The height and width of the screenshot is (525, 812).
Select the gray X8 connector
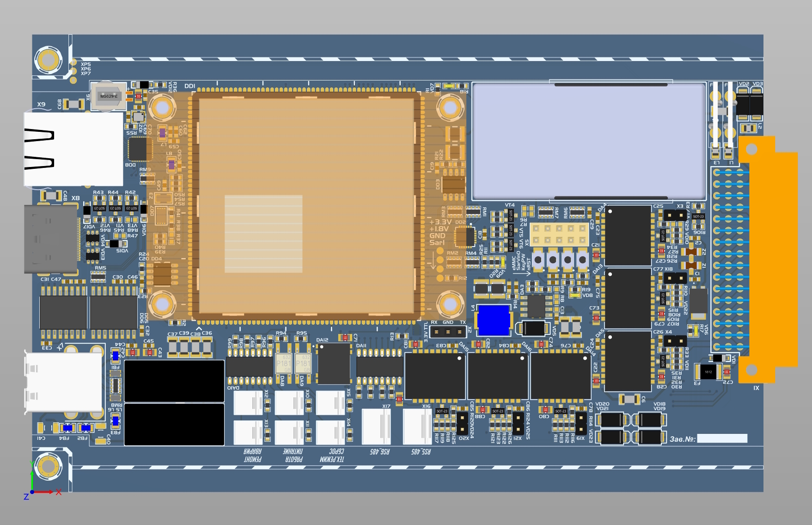(50, 239)
